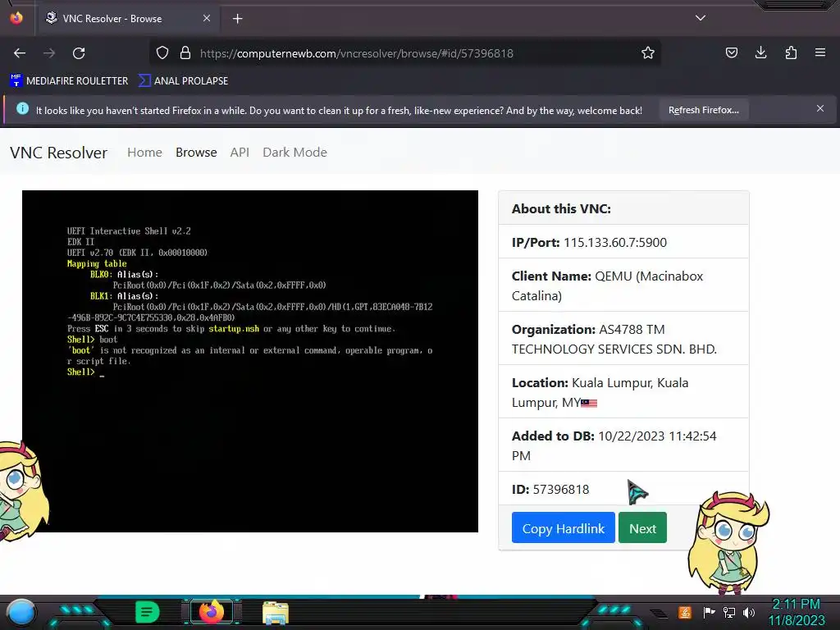Click the Malaysia flag icon in Location
Image resolution: width=840 pixels, height=630 pixels.
pyautogui.click(x=589, y=403)
